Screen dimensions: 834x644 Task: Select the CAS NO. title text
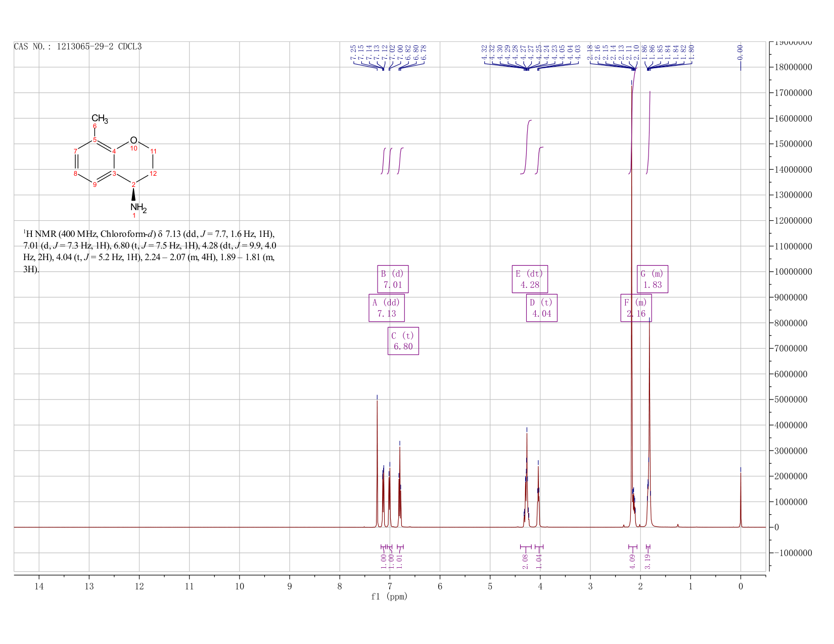click(78, 46)
